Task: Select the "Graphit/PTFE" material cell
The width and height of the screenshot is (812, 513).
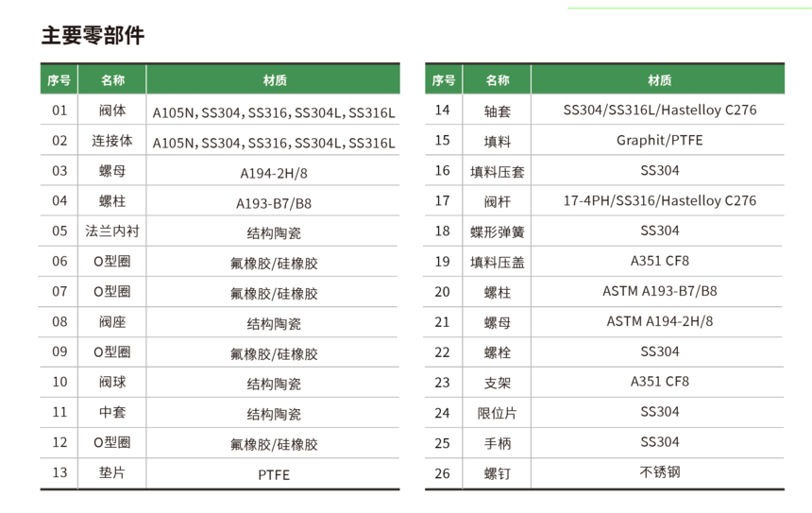Action: (659, 141)
